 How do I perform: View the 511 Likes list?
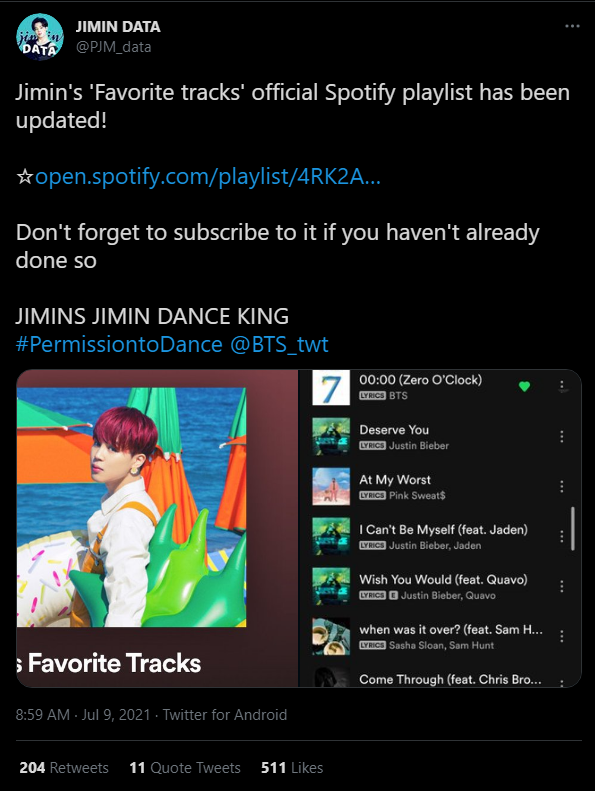coord(292,768)
